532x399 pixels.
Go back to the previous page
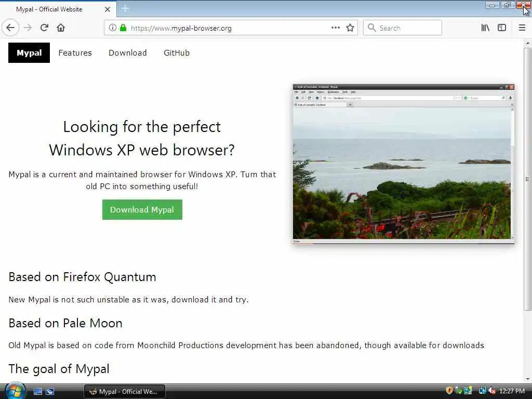coord(10,28)
